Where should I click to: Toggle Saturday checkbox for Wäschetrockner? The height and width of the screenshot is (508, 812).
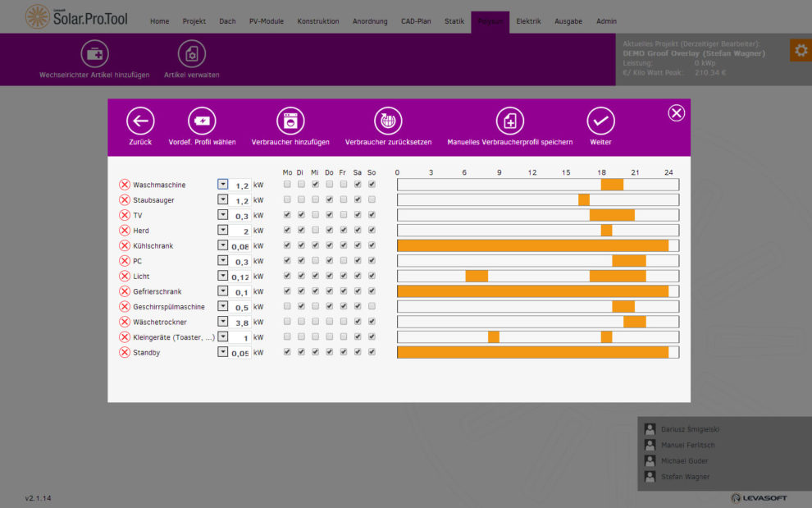358,322
